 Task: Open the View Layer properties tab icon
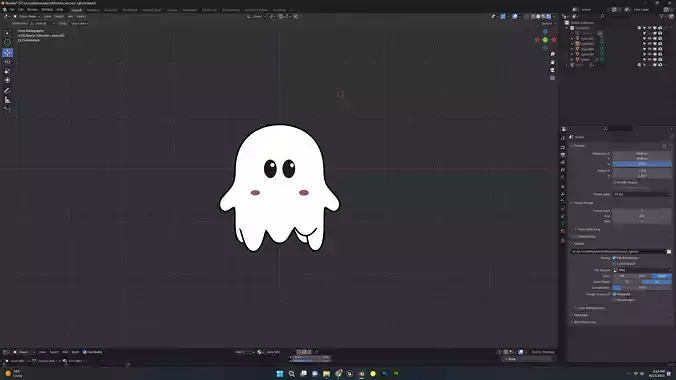[563, 162]
